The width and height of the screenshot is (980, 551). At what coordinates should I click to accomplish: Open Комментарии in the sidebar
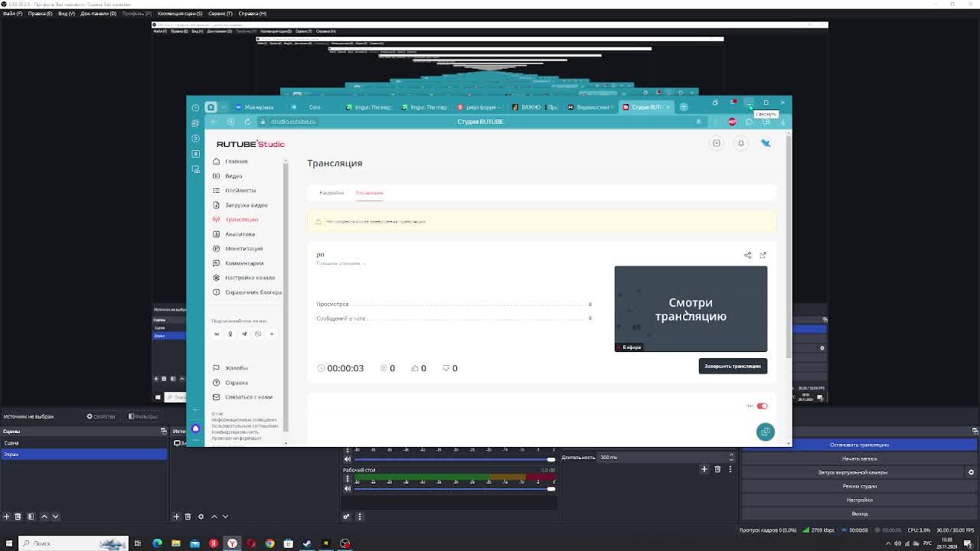point(238,263)
